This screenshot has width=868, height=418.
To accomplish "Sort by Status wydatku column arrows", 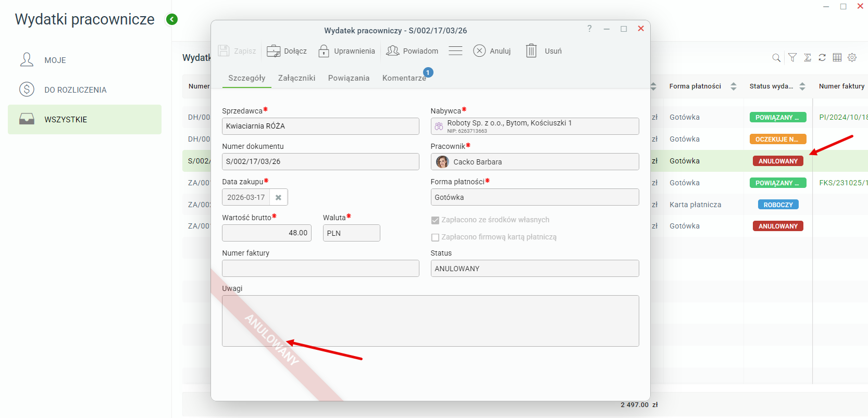I will pos(802,86).
